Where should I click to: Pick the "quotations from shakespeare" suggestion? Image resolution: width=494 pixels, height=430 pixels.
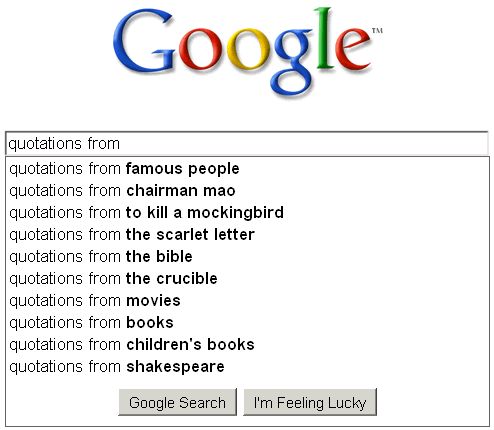[x=247, y=367]
